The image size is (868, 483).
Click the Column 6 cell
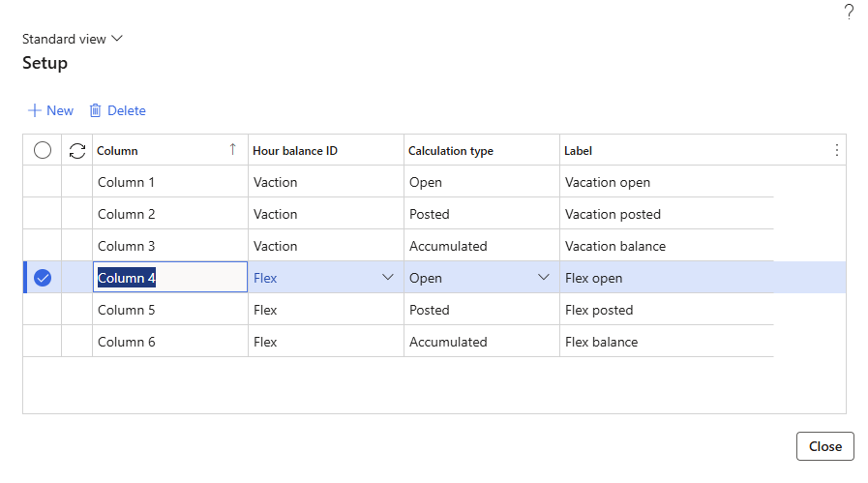tap(127, 342)
